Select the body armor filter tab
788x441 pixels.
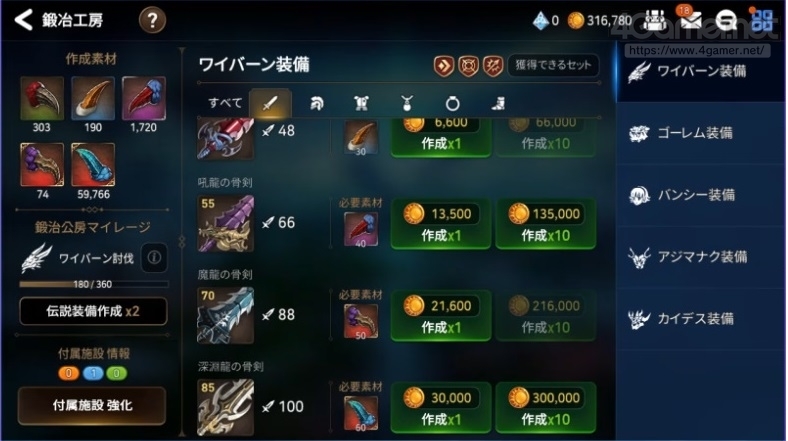(x=361, y=103)
